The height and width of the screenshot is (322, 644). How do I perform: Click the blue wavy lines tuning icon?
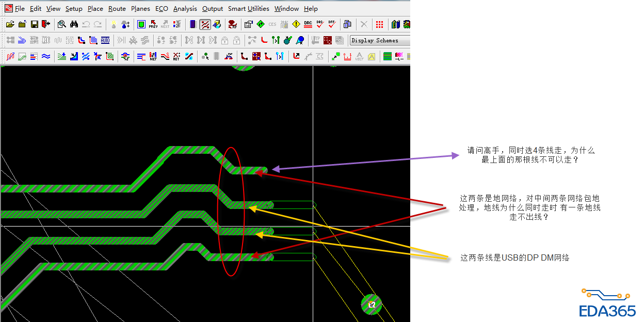coord(46,56)
